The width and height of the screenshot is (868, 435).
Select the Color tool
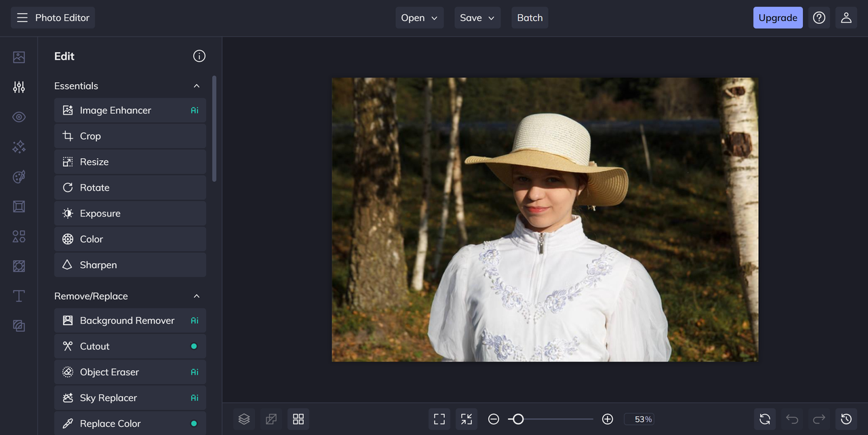tap(130, 240)
